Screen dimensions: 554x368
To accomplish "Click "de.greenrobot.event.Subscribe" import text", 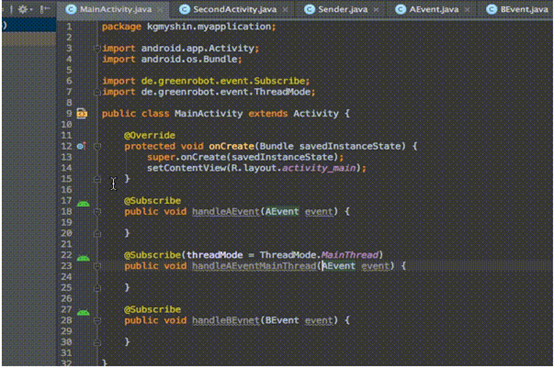I will (223, 81).
